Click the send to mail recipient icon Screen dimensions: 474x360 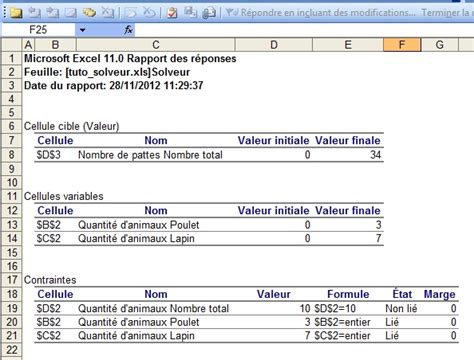[x=209, y=13]
